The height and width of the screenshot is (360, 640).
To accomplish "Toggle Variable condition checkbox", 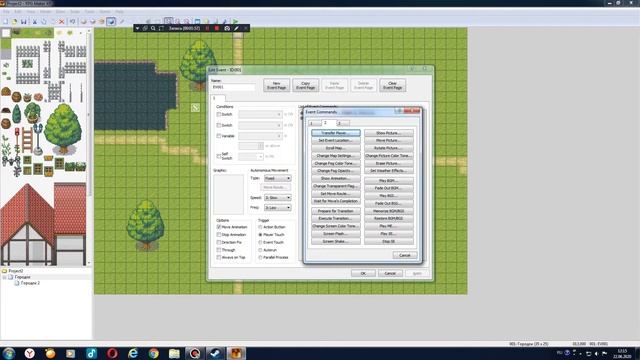I will [x=219, y=136].
